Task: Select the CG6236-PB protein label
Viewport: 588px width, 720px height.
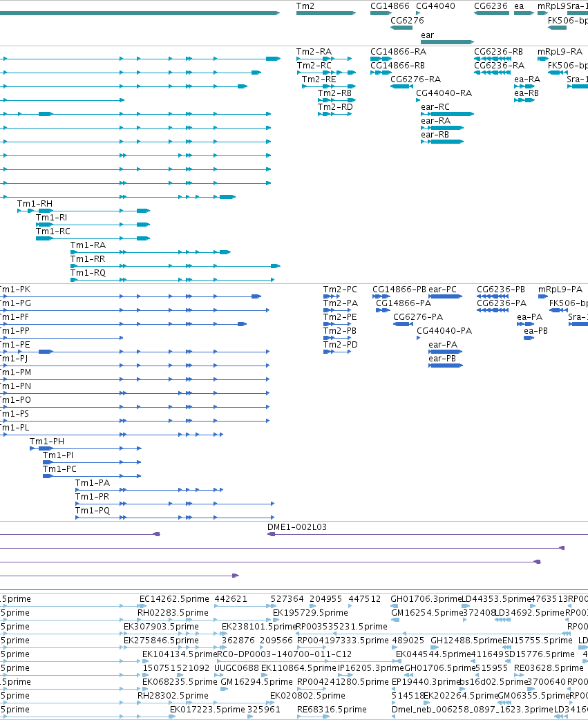Action: [501, 290]
